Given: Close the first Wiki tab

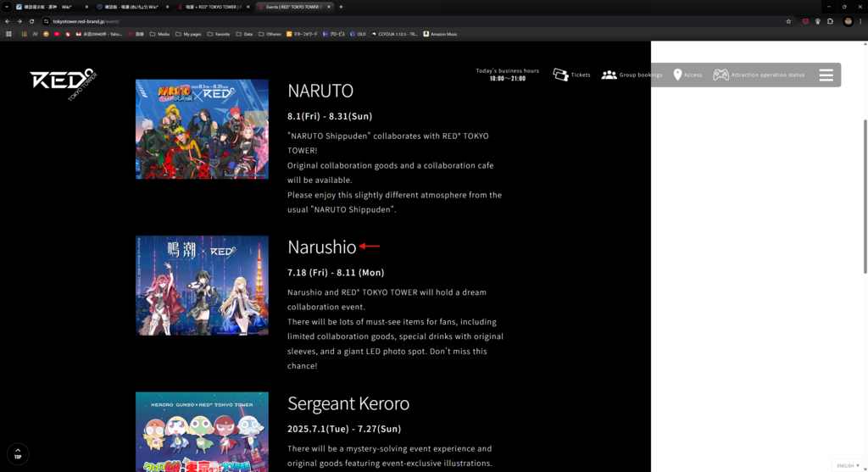Looking at the screenshot, I should pyautogui.click(x=86, y=7).
